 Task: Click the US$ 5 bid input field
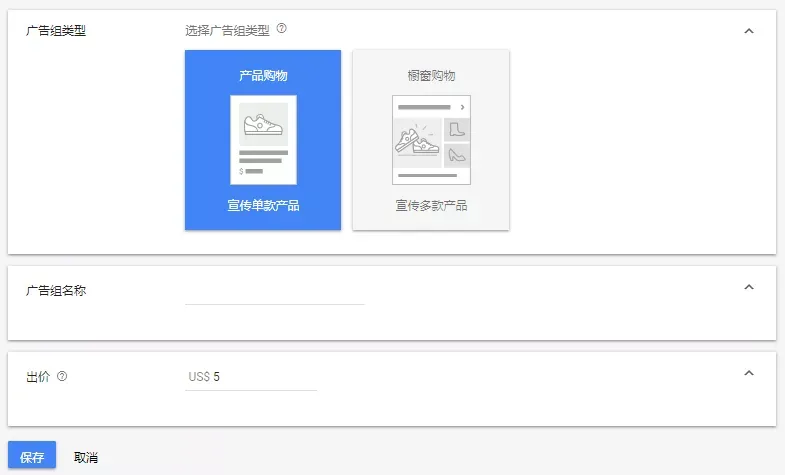[x=251, y=377]
